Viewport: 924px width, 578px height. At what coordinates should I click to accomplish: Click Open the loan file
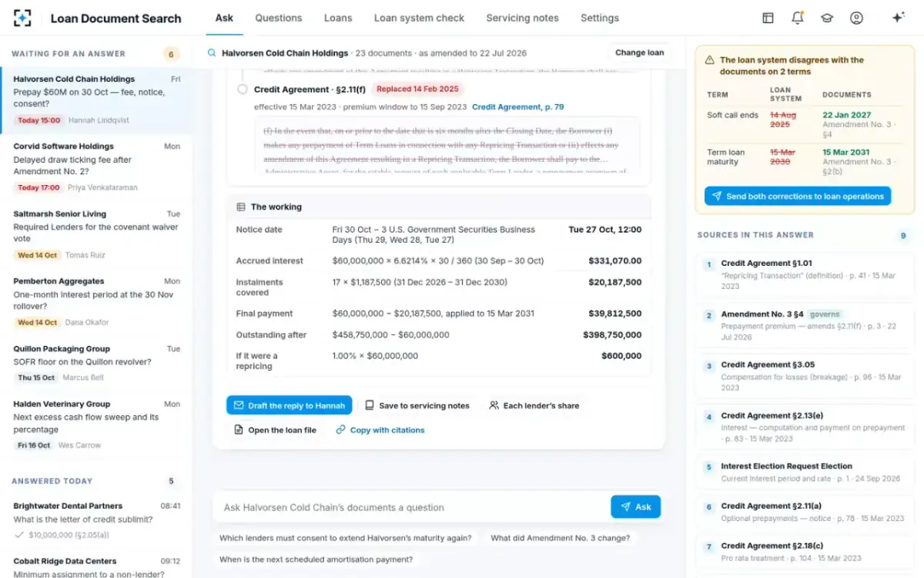275,430
